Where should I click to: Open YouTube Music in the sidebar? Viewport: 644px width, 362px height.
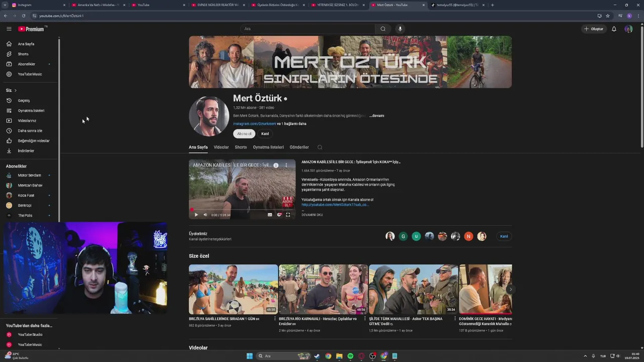pos(30,74)
